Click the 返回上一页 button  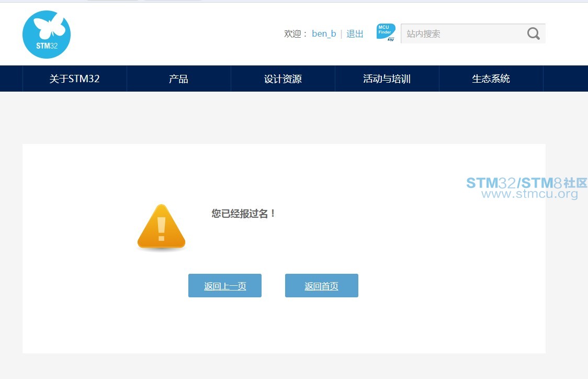pyautogui.click(x=224, y=286)
